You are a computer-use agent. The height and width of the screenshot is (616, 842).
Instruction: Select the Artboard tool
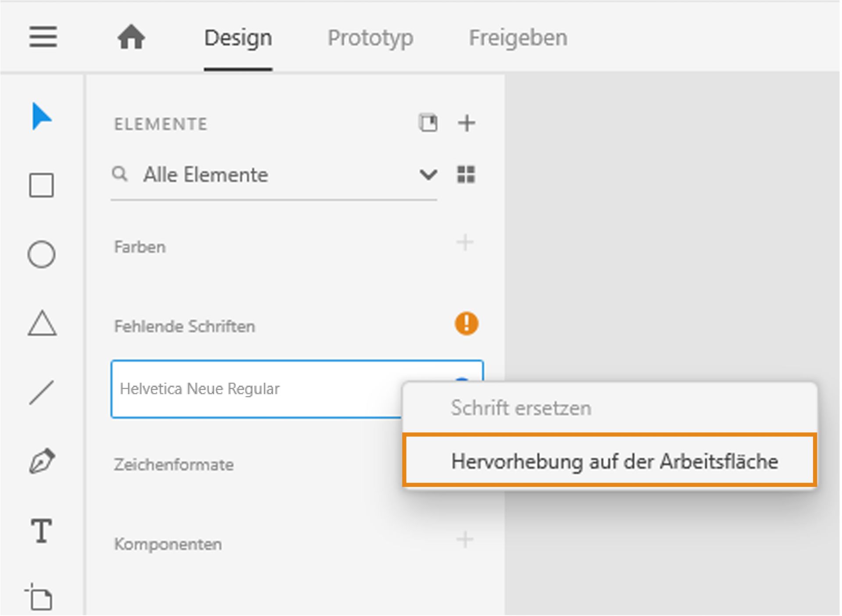[x=42, y=598]
